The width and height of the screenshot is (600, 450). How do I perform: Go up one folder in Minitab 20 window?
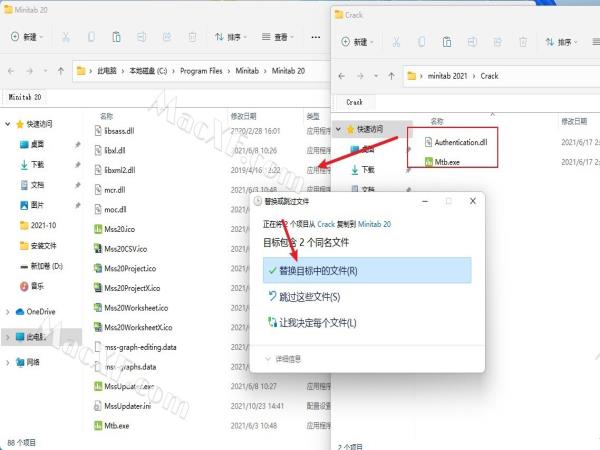pyautogui.click(x=60, y=71)
